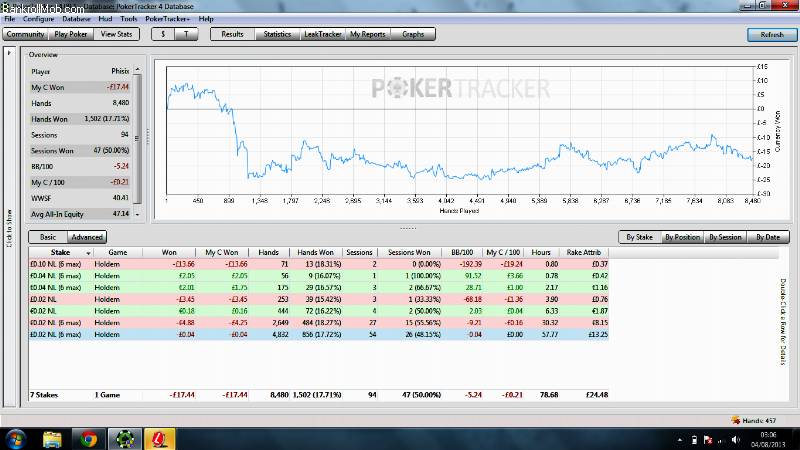The height and width of the screenshot is (450, 800).
Task: Toggle cash game ($) mode
Action: point(163,34)
